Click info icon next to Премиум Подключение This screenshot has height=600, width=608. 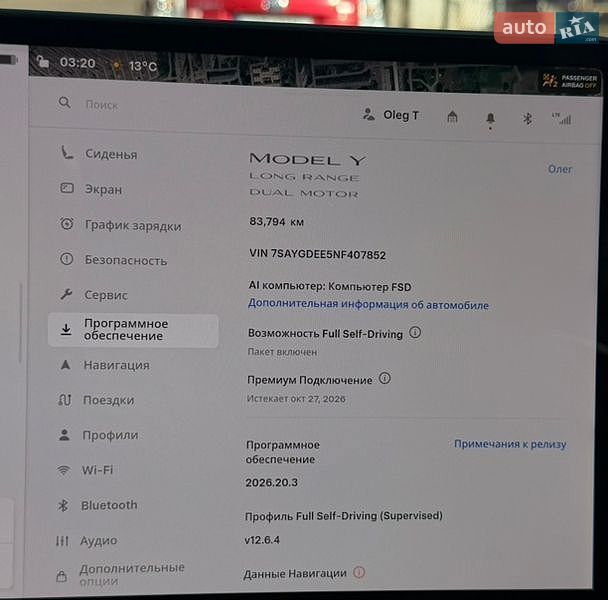point(385,378)
